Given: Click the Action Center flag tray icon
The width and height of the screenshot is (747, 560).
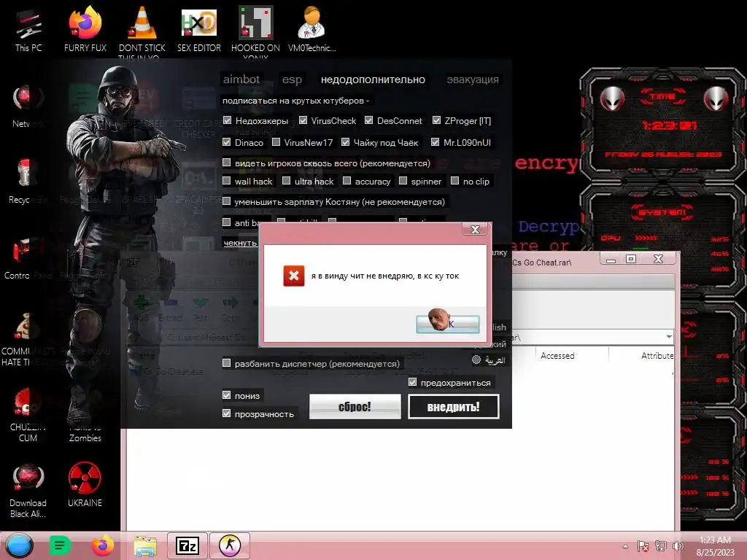Looking at the screenshot, I should point(643,546).
